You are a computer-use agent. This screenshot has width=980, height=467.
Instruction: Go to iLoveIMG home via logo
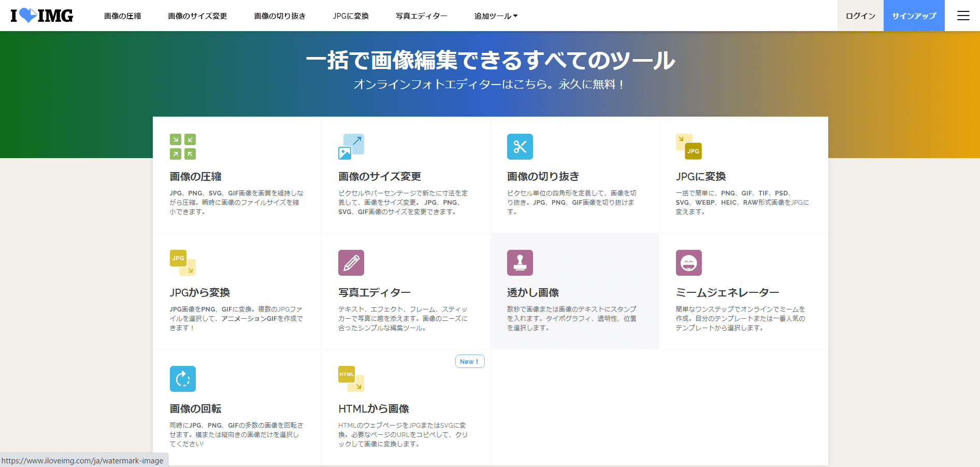42,16
